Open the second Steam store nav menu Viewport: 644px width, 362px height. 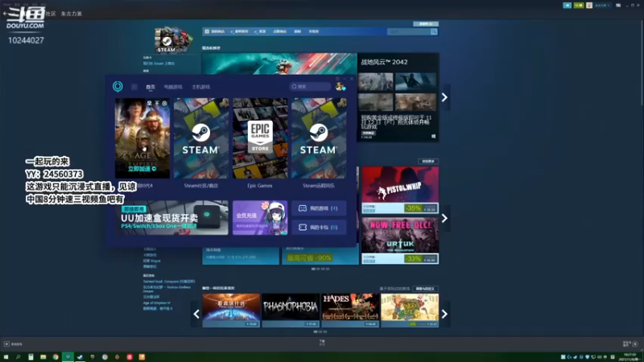[x=242, y=31]
